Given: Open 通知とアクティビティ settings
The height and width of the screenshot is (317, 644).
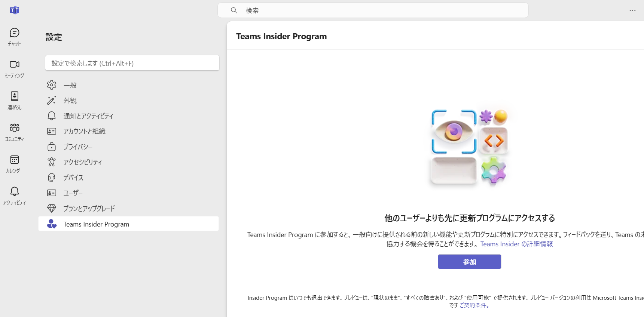Looking at the screenshot, I should [128, 116].
